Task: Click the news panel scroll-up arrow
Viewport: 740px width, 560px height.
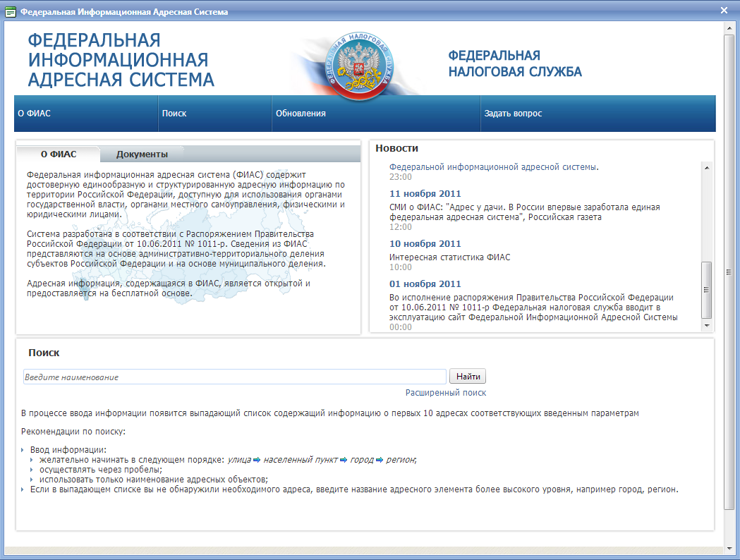Action: [707, 167]
